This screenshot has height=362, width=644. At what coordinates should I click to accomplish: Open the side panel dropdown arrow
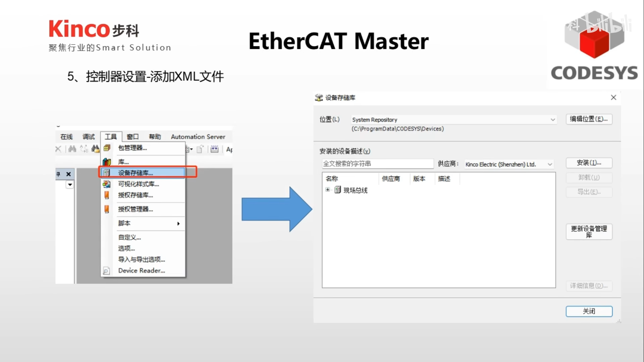tap(70, 185)
